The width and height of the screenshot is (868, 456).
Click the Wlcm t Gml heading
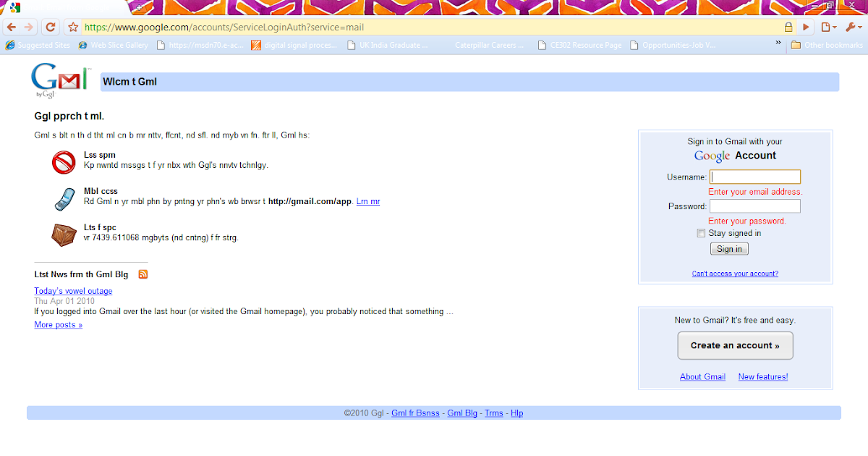pos(129,82)
